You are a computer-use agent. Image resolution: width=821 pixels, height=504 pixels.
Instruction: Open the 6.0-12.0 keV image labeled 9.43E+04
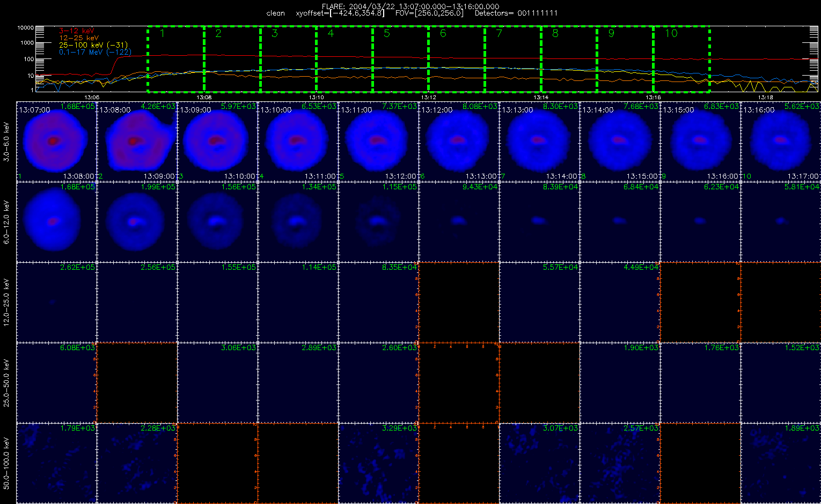[459, 221]
